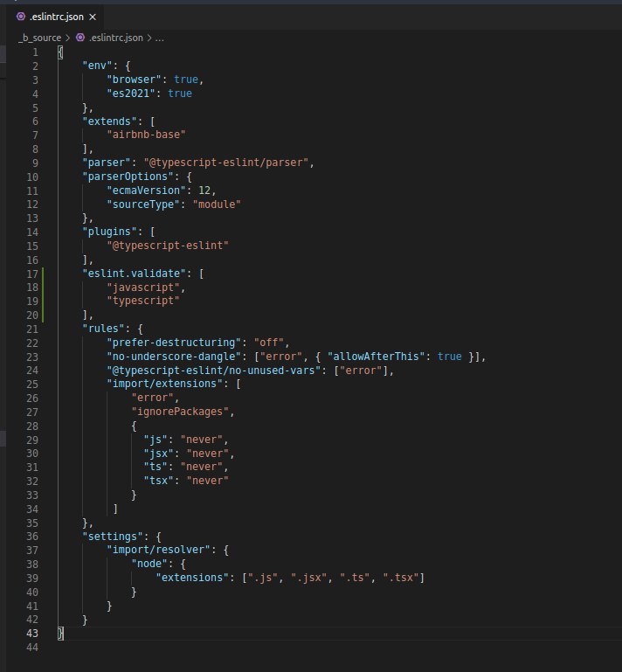Click the "jsx" key on line 30
The width and height of the screenshot is (622, 672).
158,454
